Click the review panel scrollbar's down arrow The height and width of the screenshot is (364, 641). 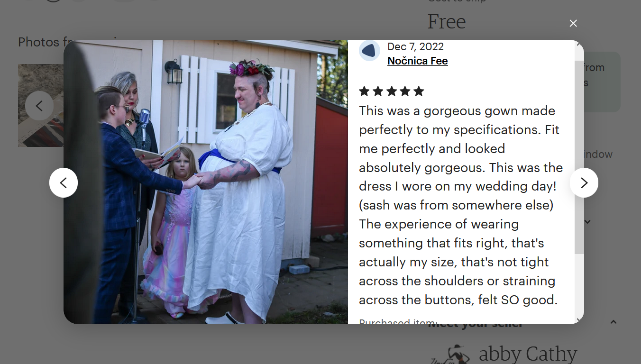(x=579, y=320)
